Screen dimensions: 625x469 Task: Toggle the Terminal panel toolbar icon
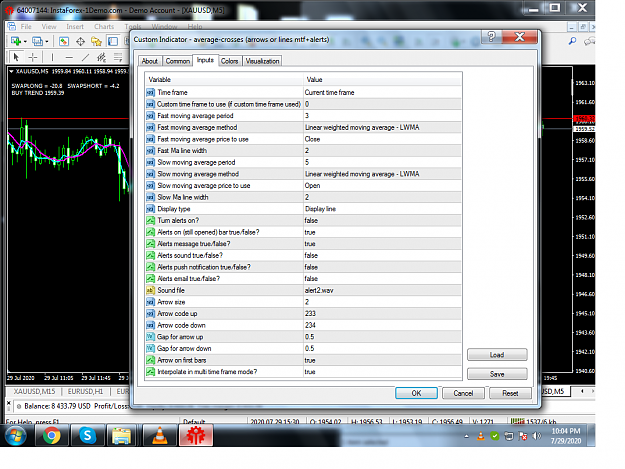tap(113, 41)
